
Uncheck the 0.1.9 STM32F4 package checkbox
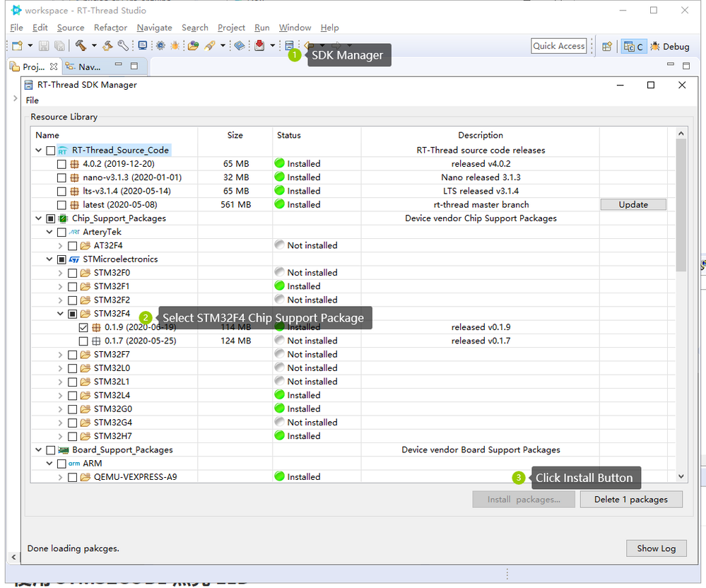click(x=83, y=328)
